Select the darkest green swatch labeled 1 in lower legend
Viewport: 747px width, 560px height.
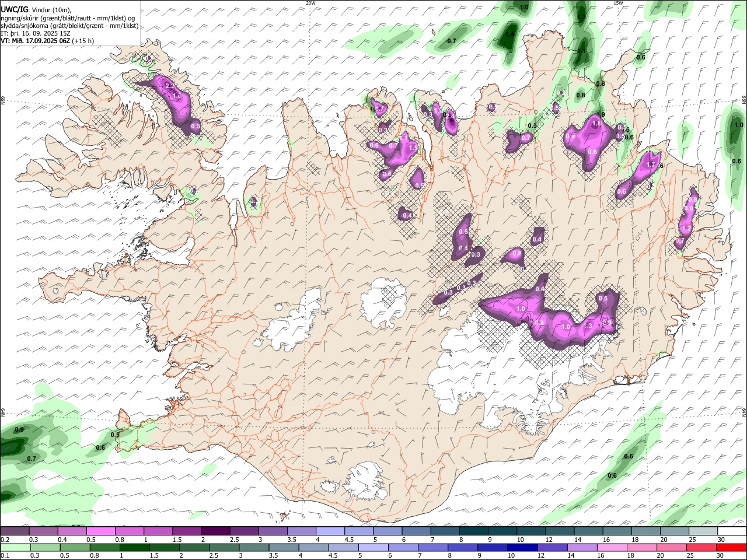point(134,547)
